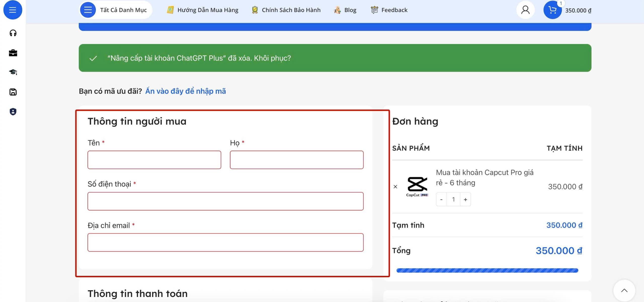Click the CapCut Pro product thumbnail

[x=417, y=187]
